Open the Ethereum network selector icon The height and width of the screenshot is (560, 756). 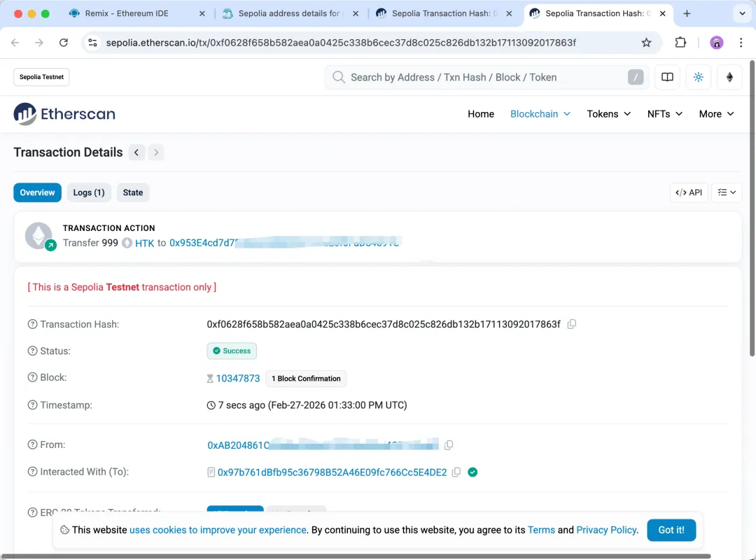pyautogui.click(x=729, y=77)
